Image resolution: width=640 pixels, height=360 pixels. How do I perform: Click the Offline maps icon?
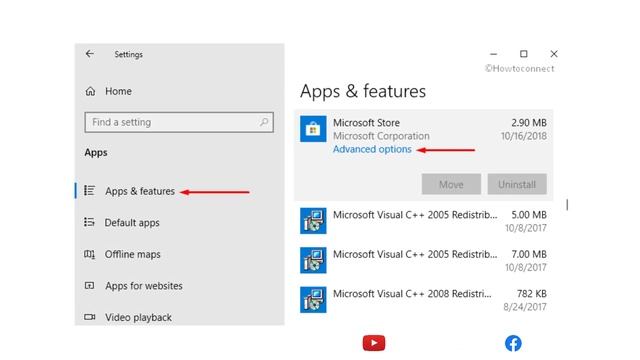(89, 254)
